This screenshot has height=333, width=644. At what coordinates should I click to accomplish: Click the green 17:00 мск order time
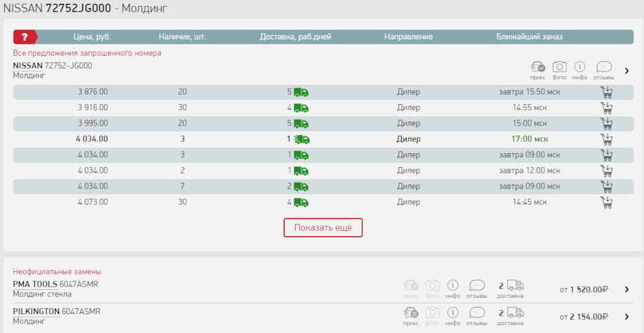(x=529, y=140)
